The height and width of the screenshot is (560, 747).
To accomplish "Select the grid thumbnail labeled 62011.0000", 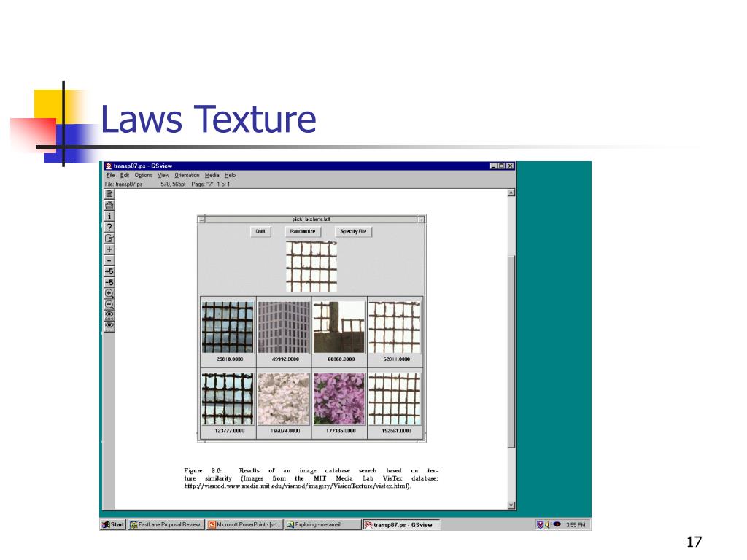I will (395, 327).
